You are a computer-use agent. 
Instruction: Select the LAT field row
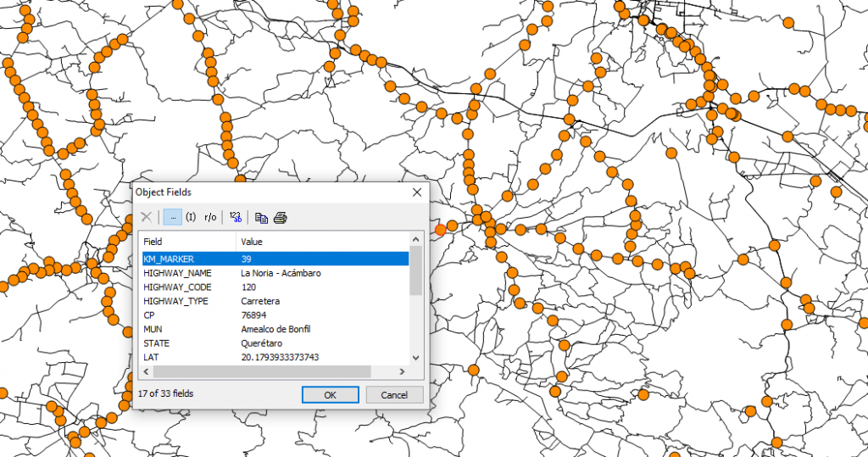(275, 357)
